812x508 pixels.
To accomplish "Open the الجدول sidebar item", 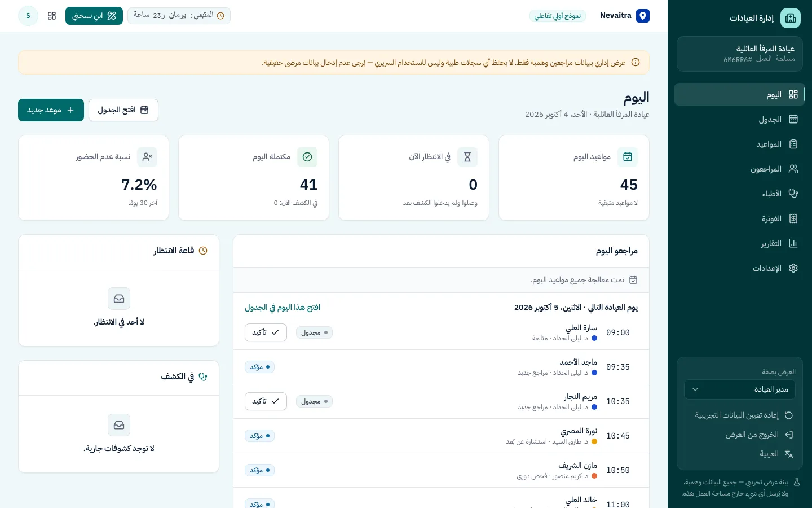I will [x=739, y=119].
